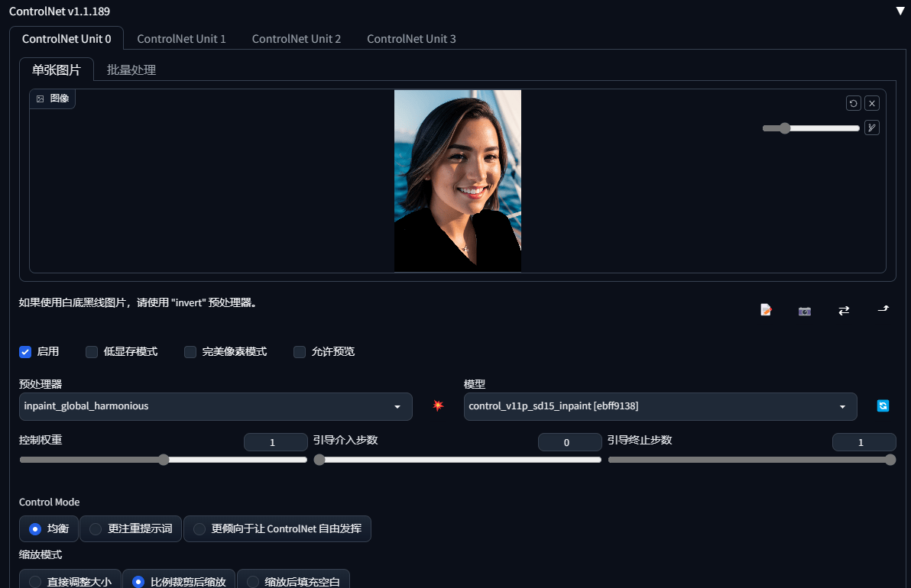Run preprocessor with the red explosion icon
The height and width of the screenshot is (588, 911).
pos(438,405)
